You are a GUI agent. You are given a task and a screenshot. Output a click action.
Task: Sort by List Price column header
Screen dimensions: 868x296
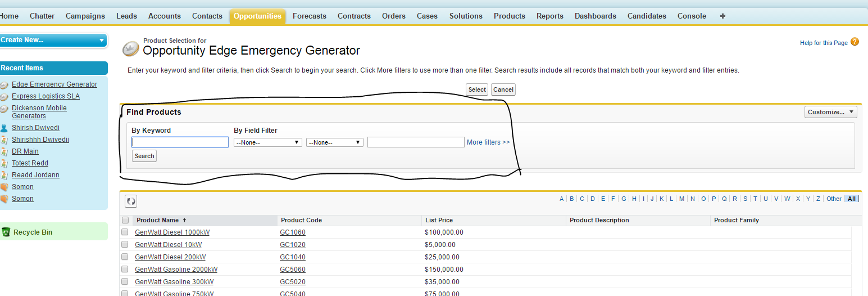click(x=439, y=220)
